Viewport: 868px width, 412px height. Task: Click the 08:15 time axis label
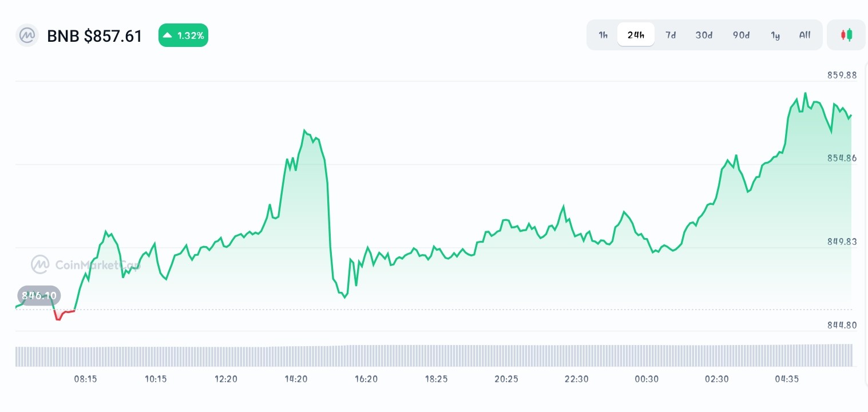click(85, 379)
